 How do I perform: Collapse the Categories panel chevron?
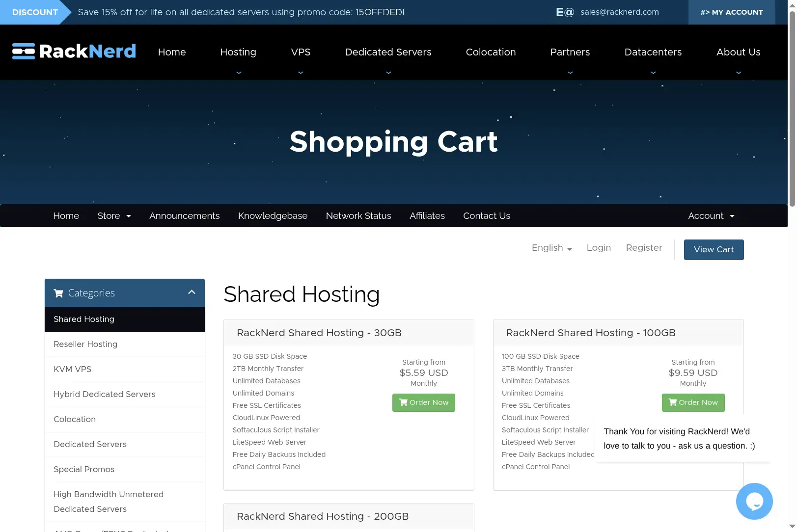pos(192,293)
